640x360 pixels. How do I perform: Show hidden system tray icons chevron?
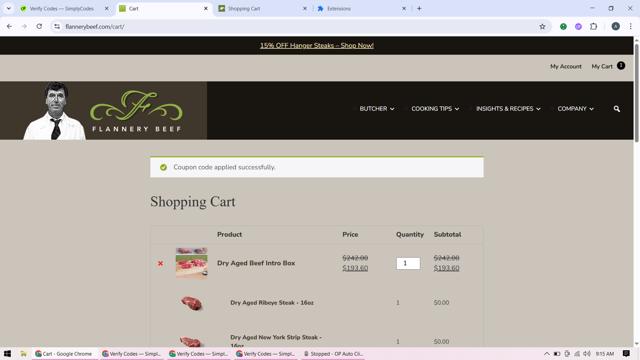coord(546,353)
